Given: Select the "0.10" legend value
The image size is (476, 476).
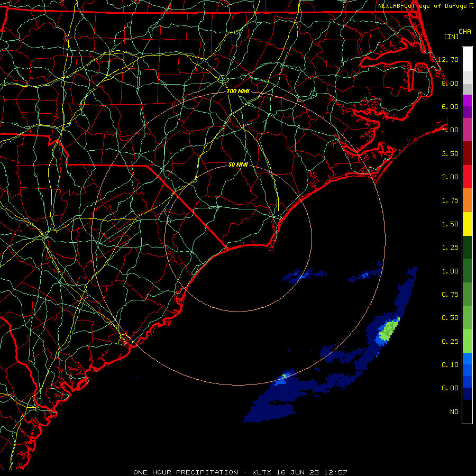Looking at the screenshot, I should 450,365.
